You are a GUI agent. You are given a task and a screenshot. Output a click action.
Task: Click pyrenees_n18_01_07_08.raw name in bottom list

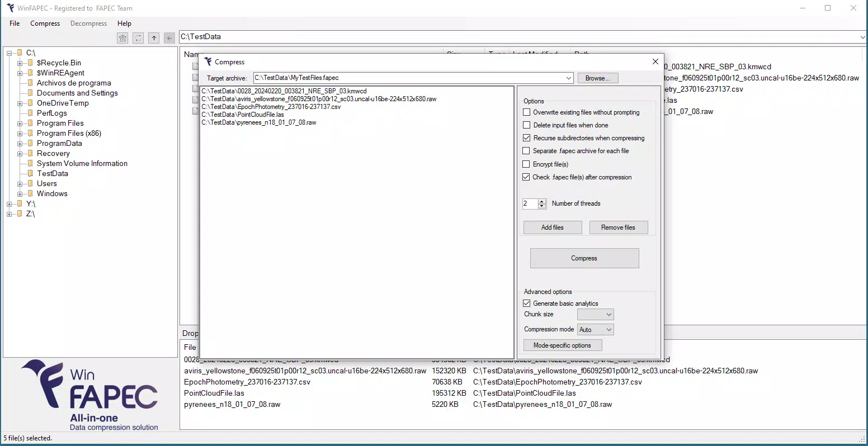click(x=232, y=404)
